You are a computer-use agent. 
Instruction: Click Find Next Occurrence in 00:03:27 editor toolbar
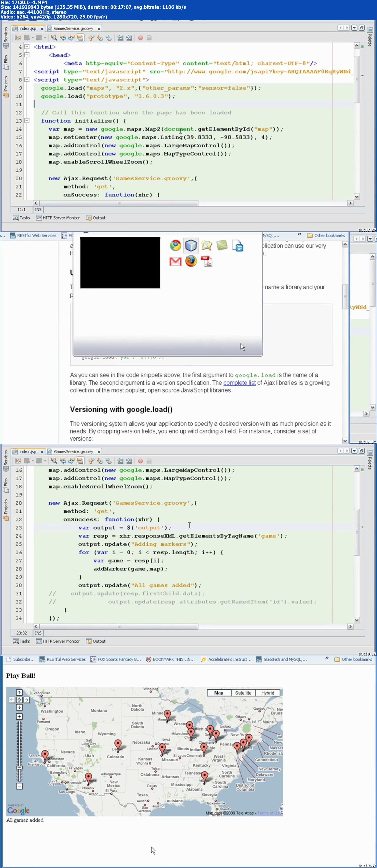(x=71, y=38)
